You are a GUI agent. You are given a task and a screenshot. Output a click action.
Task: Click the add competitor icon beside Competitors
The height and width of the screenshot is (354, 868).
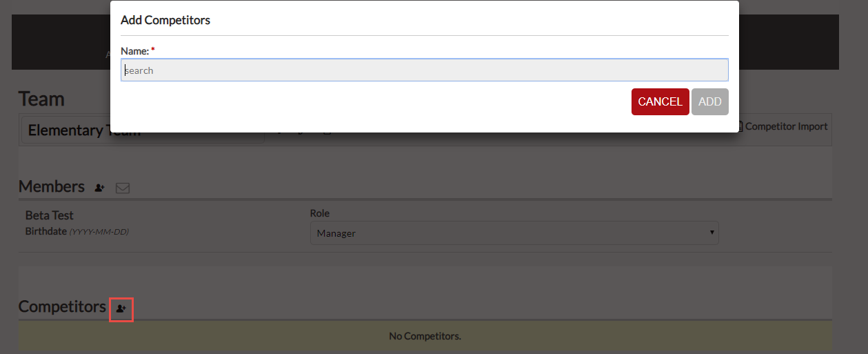click(121, 309)
